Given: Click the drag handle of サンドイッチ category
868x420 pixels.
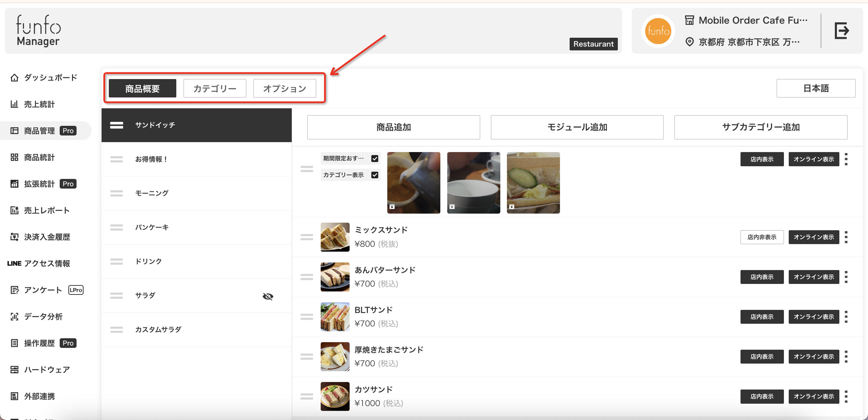Looking at the screenshot, I should click(117, 125).
